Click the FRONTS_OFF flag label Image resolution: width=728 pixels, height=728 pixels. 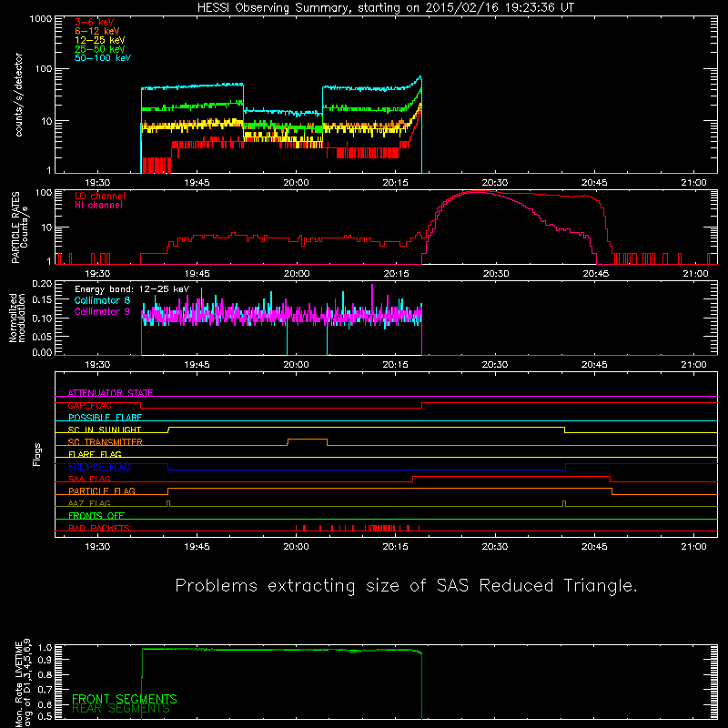[x=96, y=515]
